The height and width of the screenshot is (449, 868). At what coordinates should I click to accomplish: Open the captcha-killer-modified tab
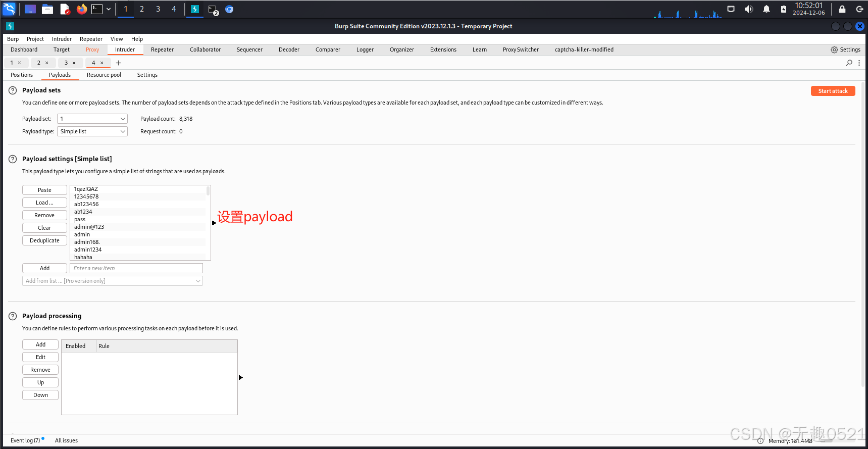click(584, 49)
